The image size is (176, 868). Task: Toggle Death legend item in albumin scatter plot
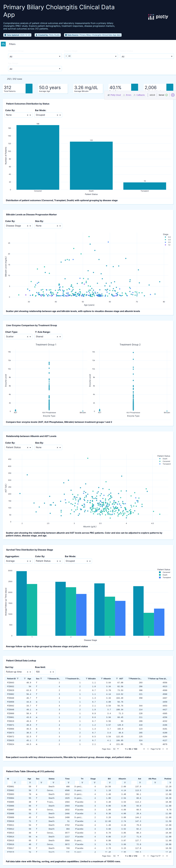tap(165, 459)
